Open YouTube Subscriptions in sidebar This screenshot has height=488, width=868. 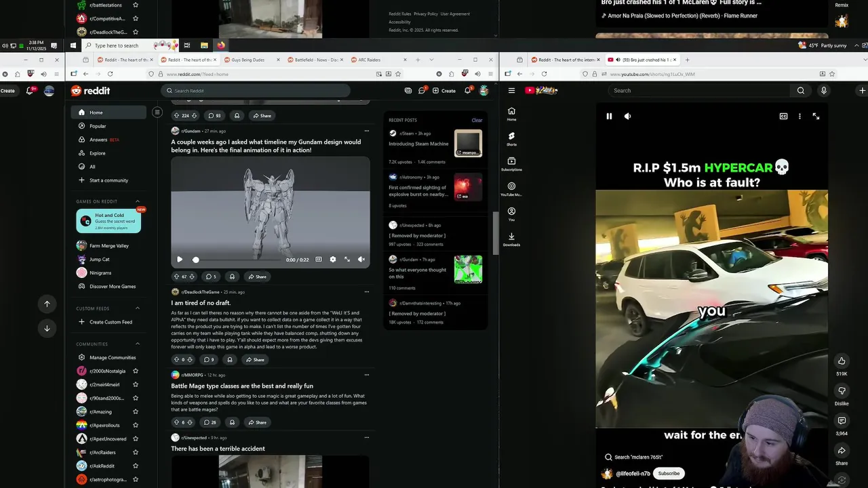511,163
